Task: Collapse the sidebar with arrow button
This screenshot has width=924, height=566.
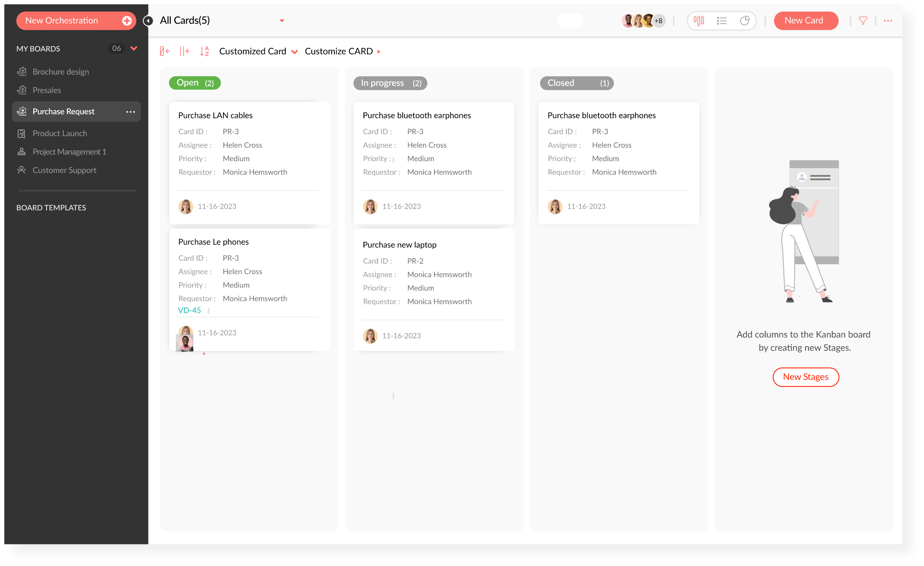Action: [148, 21]
